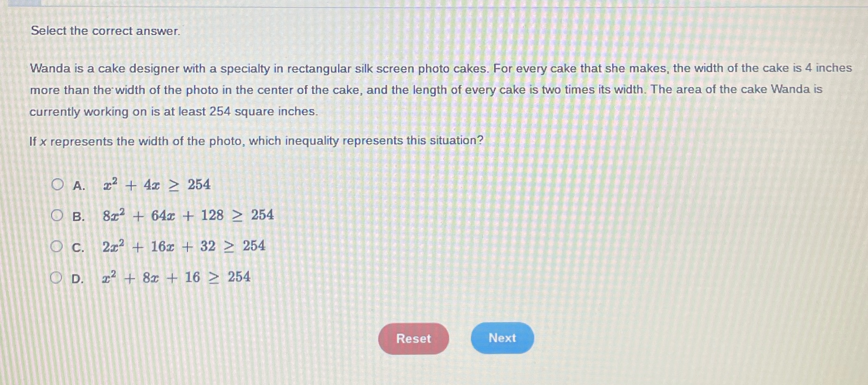Select option B equation 8x² + 64x + 128 ≥ 254
The width and height of the screenshot is (868, 385).
pos(187,215)
